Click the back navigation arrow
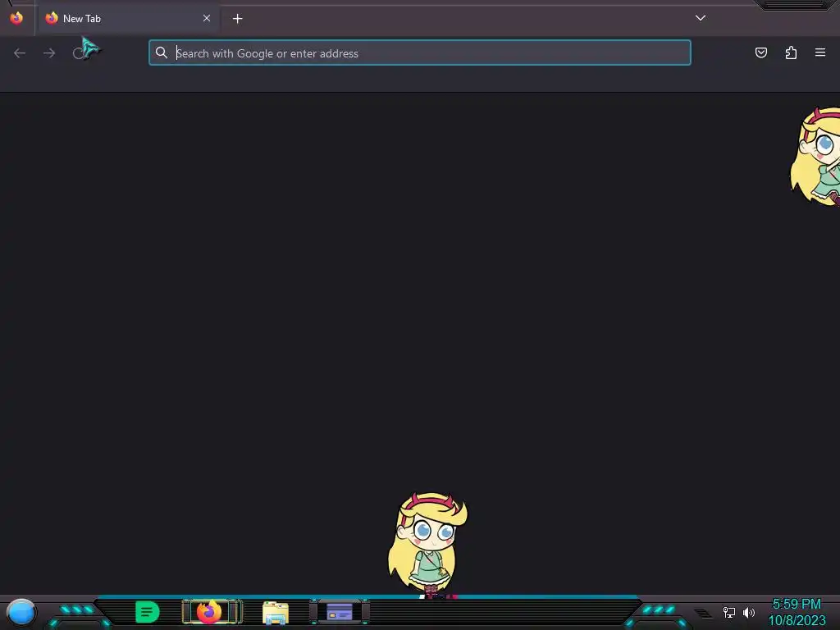Screen dimensions: 840x630 point(20,53)
